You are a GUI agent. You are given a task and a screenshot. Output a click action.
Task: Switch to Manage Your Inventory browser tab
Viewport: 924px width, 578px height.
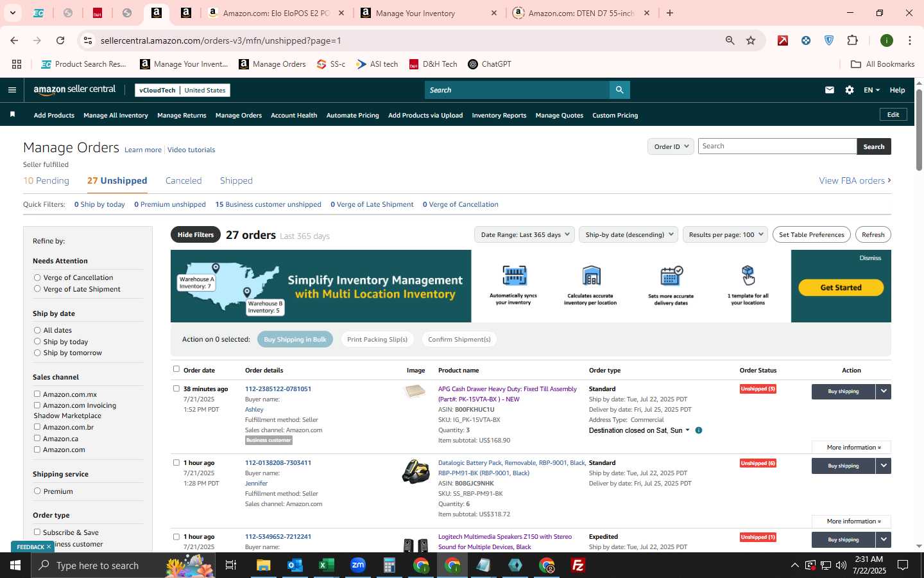coord(427,13)
